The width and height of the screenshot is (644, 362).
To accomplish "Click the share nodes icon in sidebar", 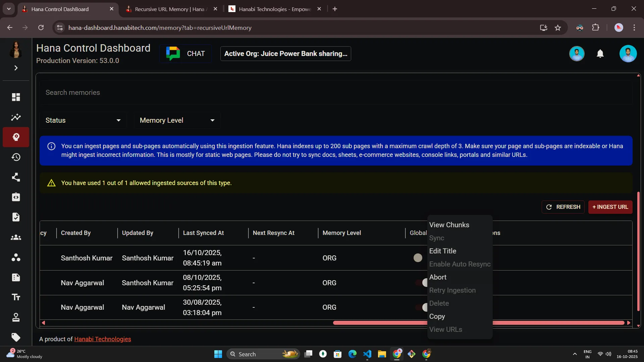I will click(16, 177).
